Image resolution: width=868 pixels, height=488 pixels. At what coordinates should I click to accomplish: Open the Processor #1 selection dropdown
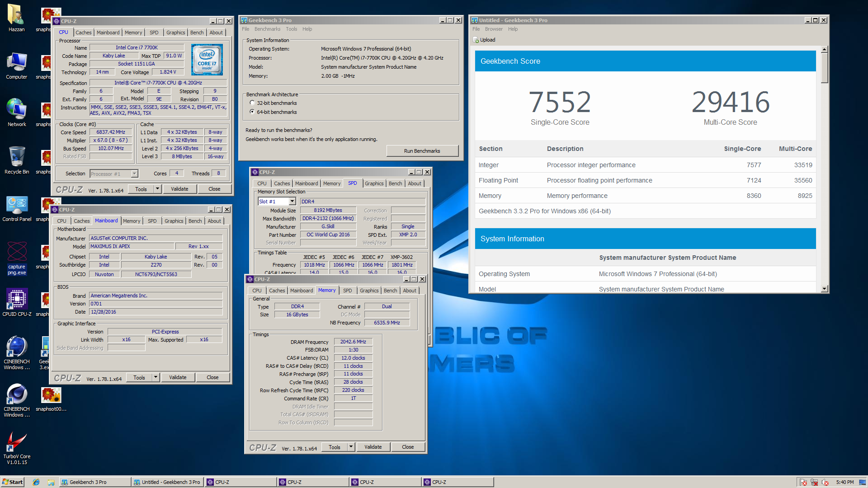pos(134,174)
